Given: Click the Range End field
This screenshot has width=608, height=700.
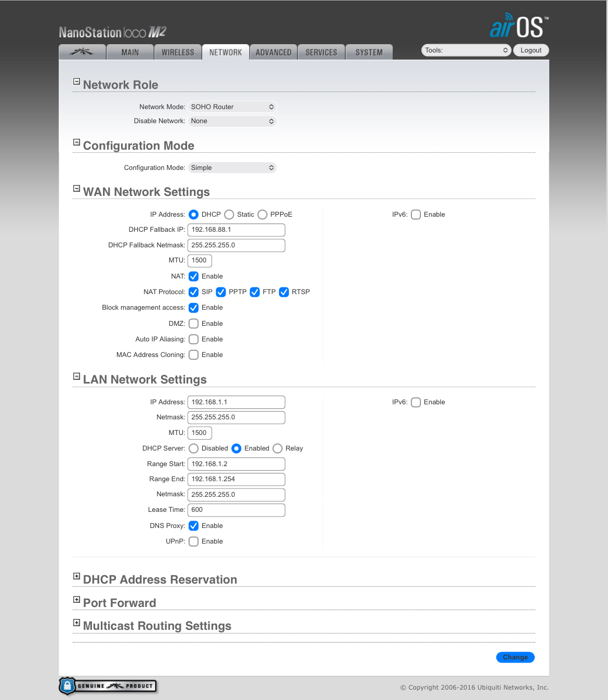Looking at the screenshot, I should [236, 479].
